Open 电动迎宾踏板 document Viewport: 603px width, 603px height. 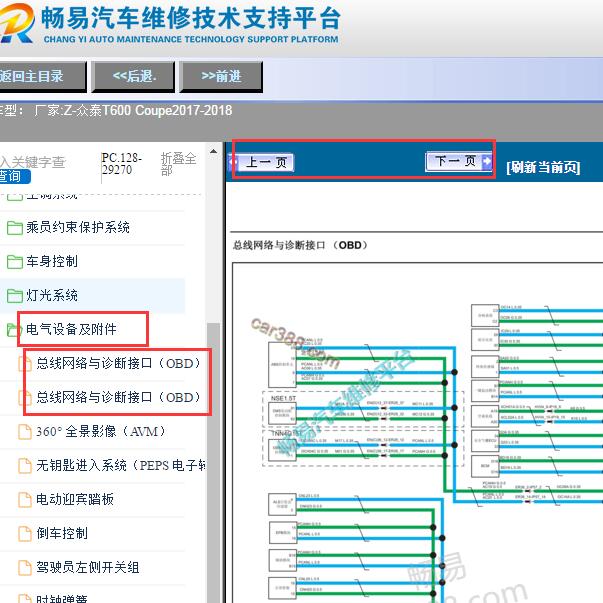[x=75, y=500]
